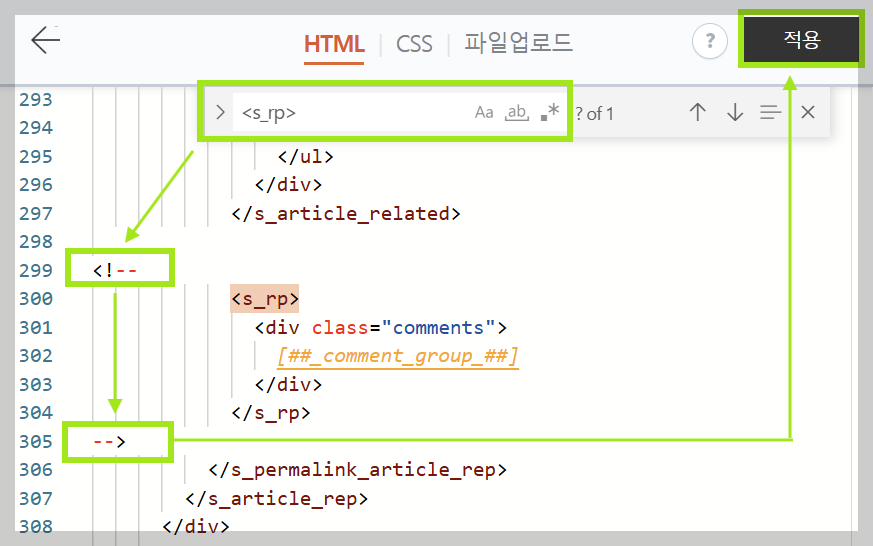This screenshot has width=873, height=546.
Task: Toggle Match Case option Aa
Action: click(x=484, y=112)
